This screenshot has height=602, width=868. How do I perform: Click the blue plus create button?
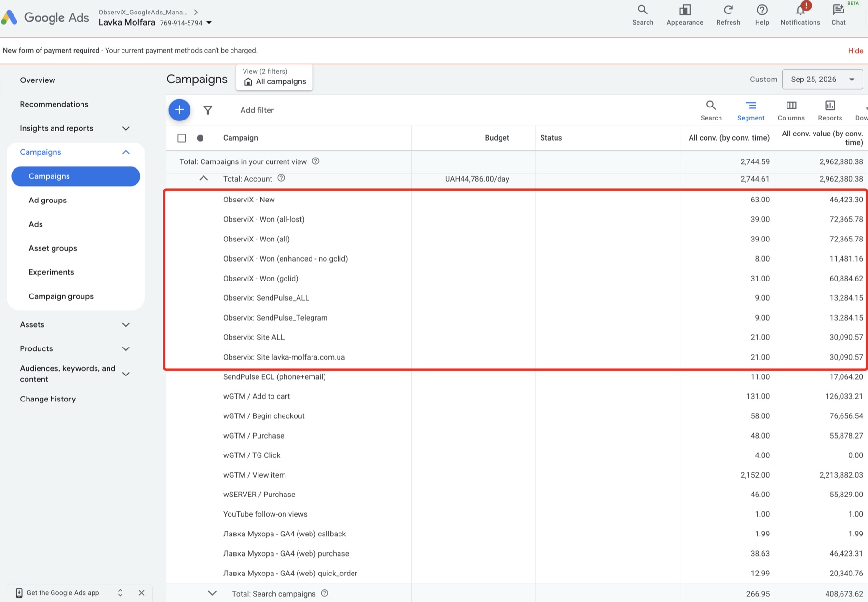click(x=179, y=110)
